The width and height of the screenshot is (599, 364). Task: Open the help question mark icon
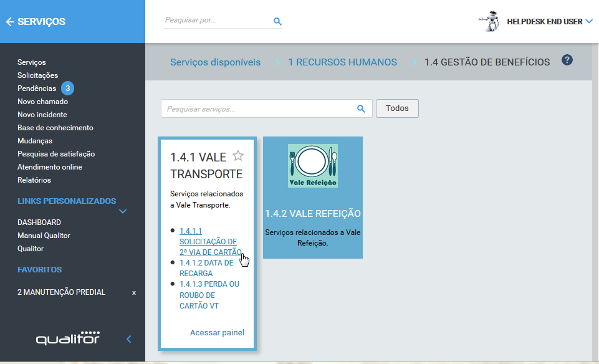[567, 60]
